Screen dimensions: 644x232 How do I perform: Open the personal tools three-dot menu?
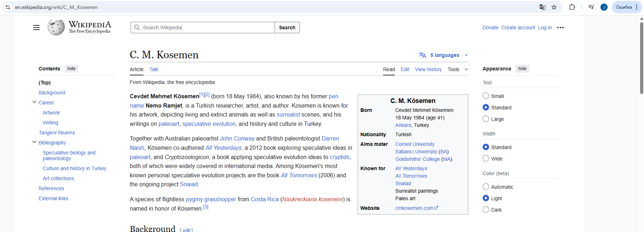click(560, 28)
